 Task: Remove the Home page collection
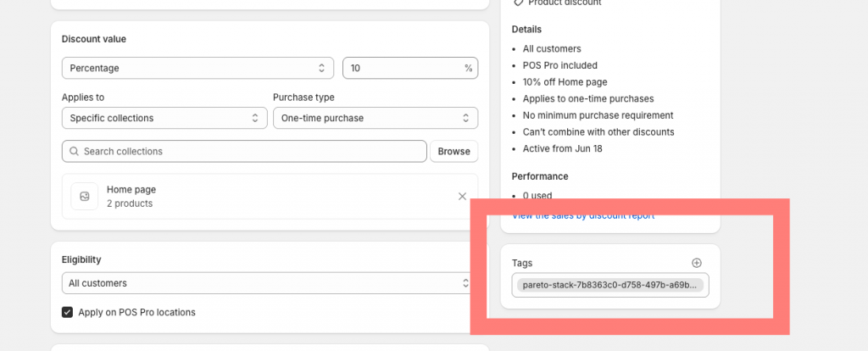(x=462, y=197)
